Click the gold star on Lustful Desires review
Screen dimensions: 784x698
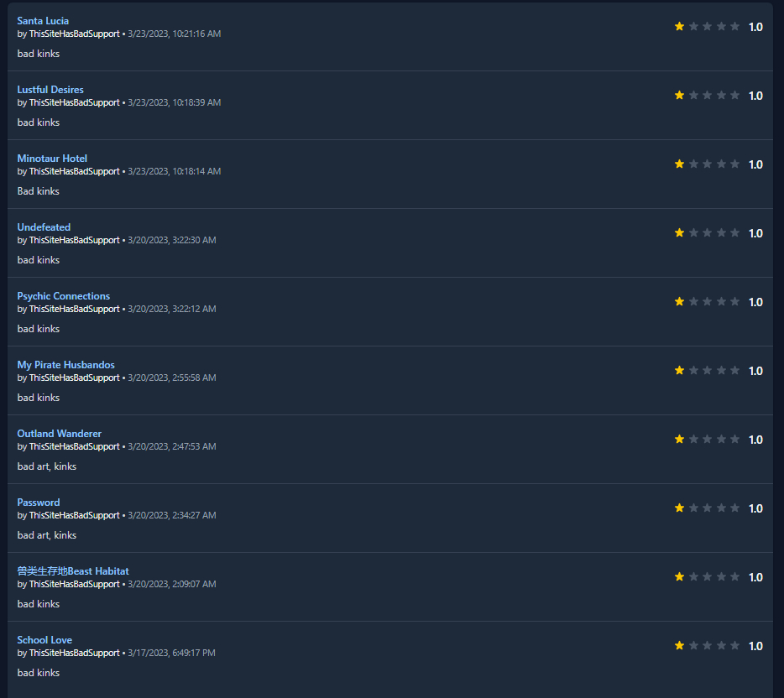[x=679, y=95]
